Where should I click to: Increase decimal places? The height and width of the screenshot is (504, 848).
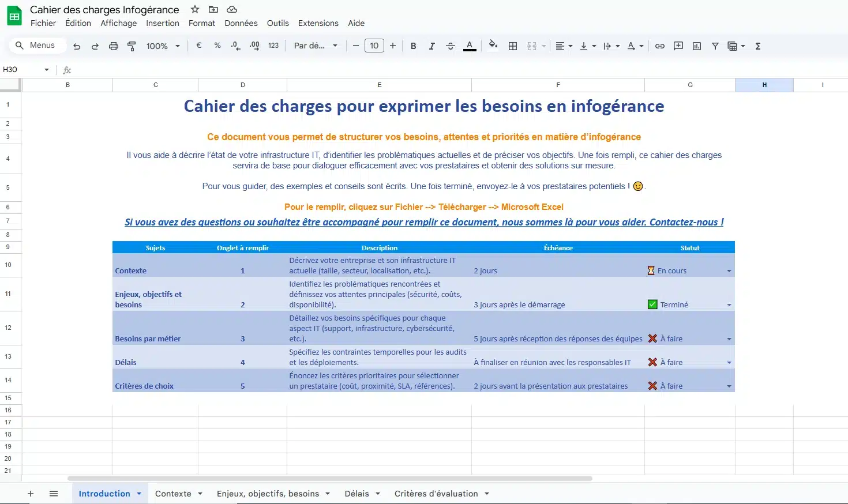254,46
